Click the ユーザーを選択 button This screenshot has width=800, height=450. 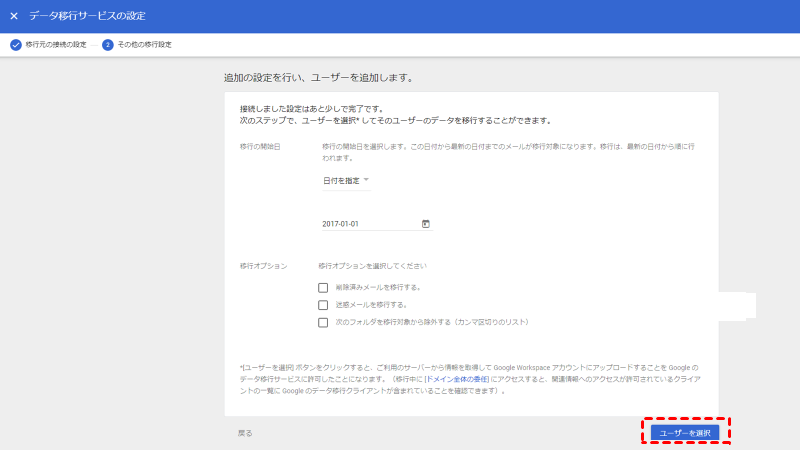[685, 433]
